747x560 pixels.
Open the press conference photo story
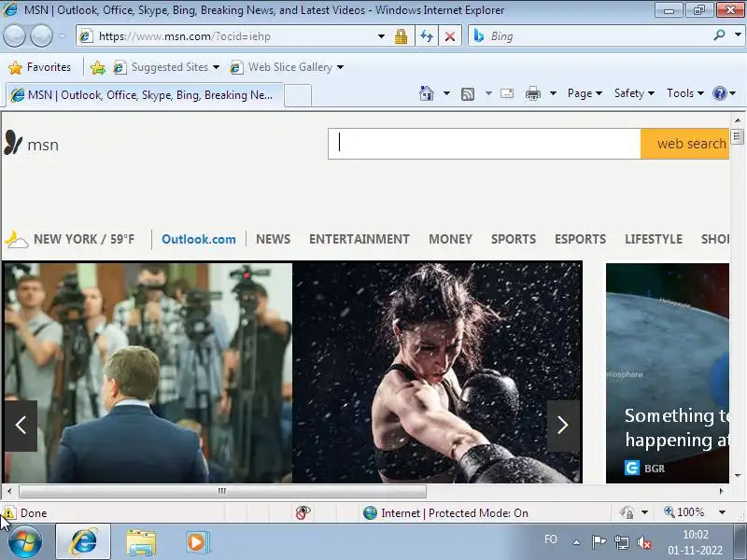(148, 372)
